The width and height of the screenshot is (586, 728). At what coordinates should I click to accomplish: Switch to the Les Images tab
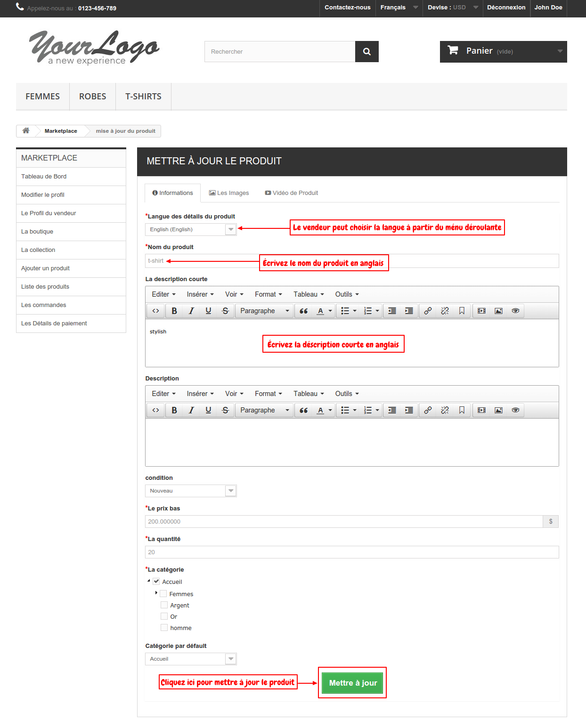229,193
